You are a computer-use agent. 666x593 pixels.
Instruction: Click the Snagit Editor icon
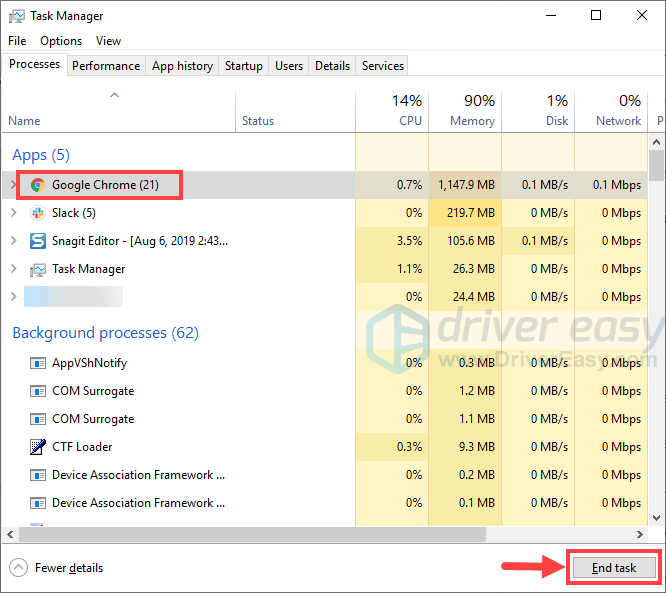38,241
